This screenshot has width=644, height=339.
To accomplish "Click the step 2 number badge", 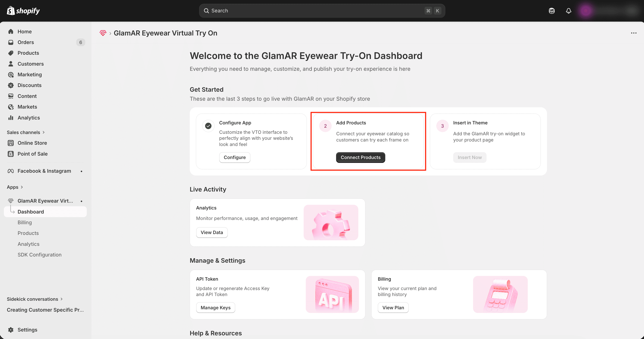I will 325,126.
